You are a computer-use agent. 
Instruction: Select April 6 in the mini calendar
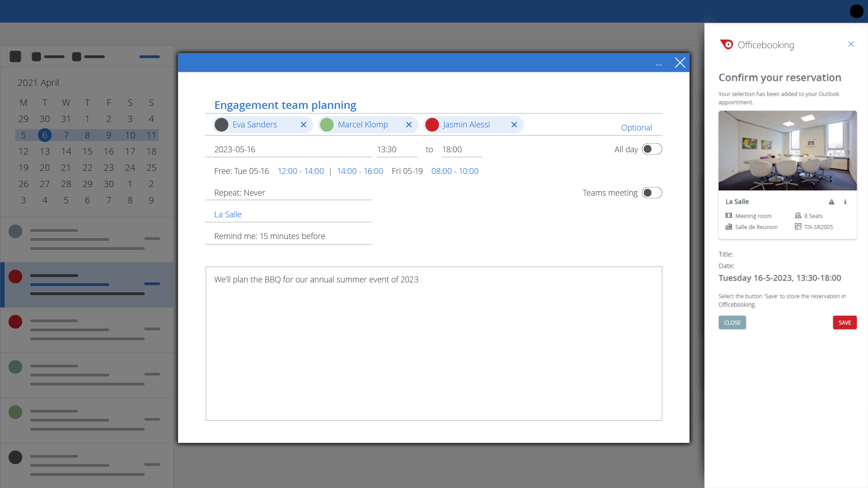click(45, 135)
